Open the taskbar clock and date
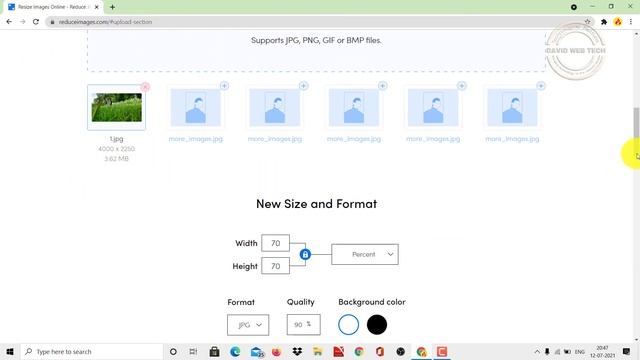 tap(602, 351)
